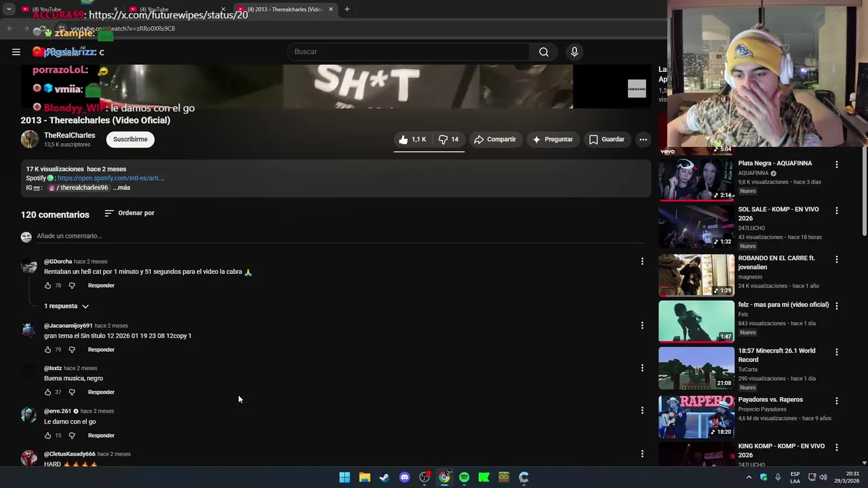
Task: Open the Compartir share button
Action: pyautogui.click(x=495, y=139)
